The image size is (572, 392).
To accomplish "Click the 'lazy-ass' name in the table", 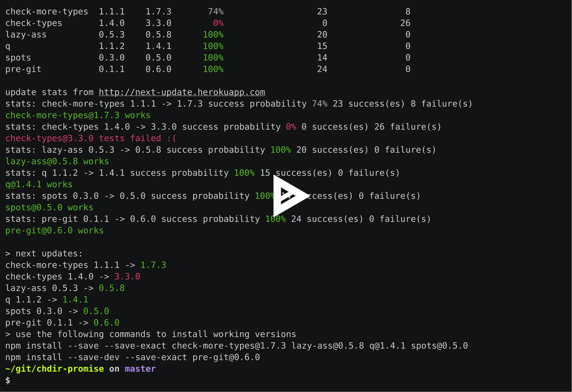I will point(26,35).
